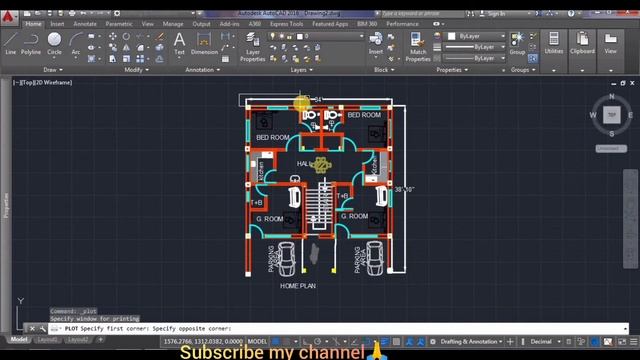Switch to the Manage ribbon tab

click(x=173, y=24)
